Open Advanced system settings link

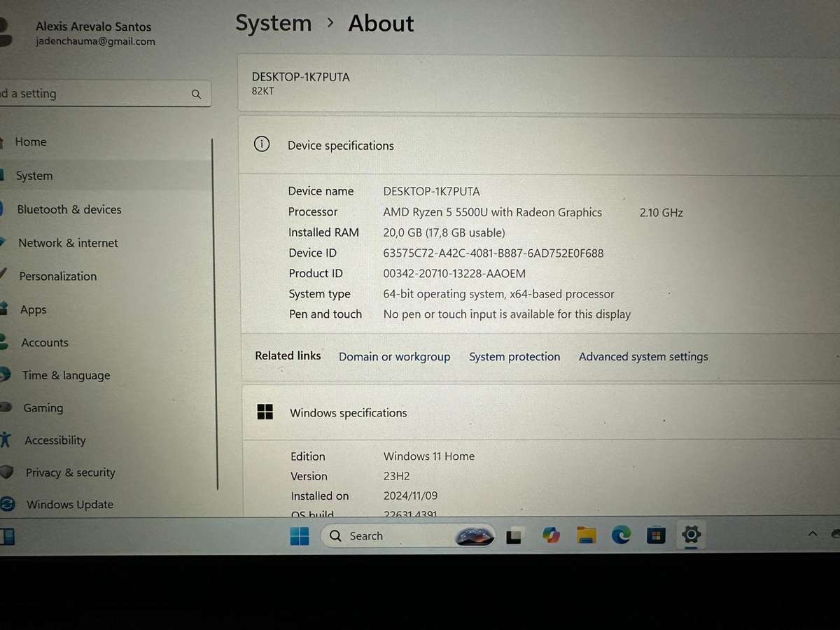643,356
